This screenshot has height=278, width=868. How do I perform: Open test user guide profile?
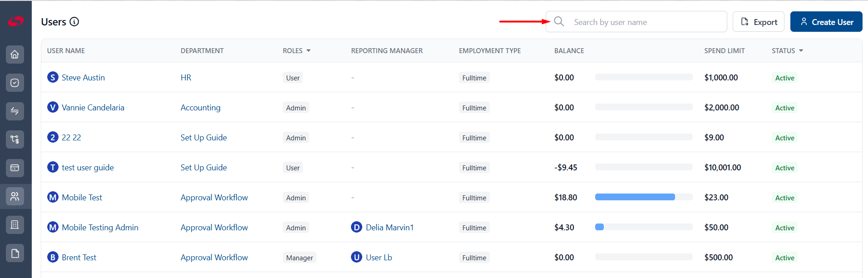coord(88,168)
